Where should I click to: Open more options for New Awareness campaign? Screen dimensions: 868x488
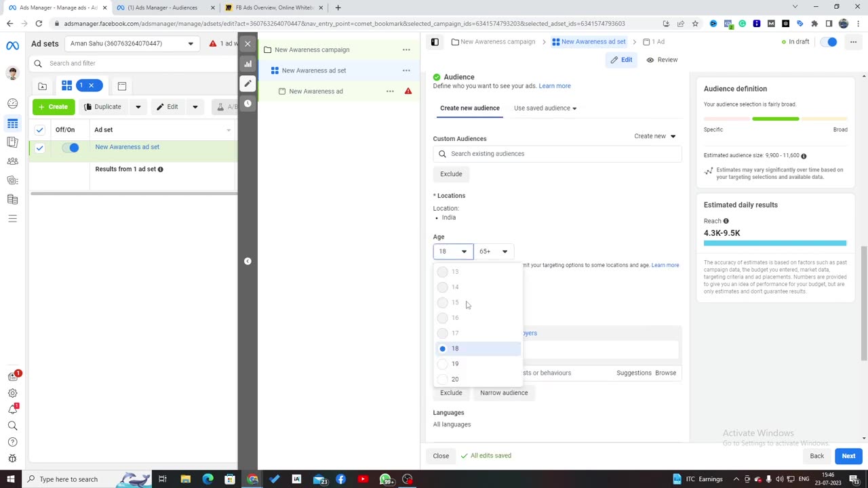pyautogui.click(x=406, y=49)
